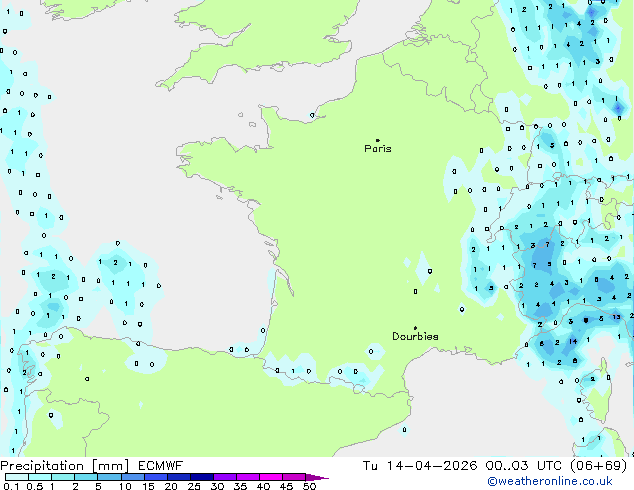Pick the legend swatch between 1 and 2
This screenshot has width=634, height=490.
pos(63,477)
